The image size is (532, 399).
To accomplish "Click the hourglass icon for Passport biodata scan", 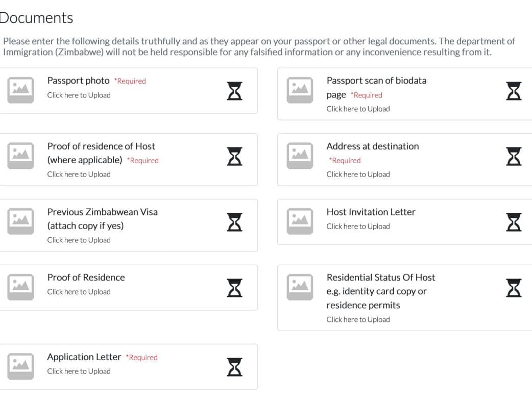I will point(514,90).
